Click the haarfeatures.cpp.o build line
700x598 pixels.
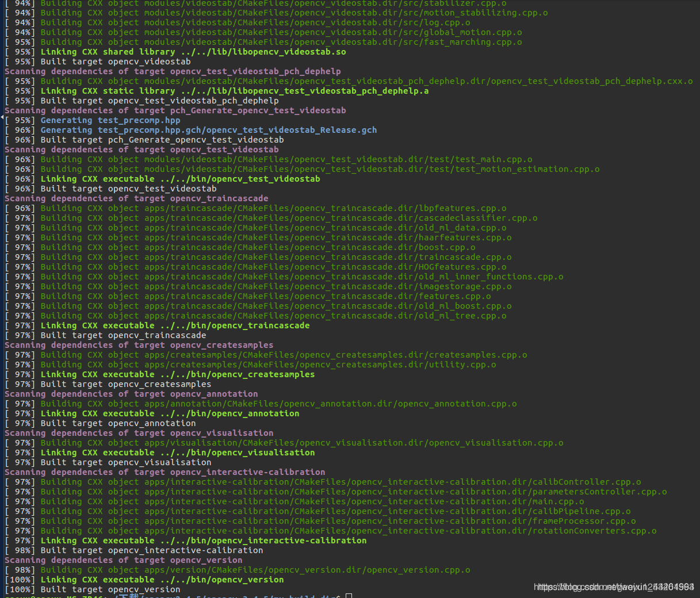click(x=258, y=237)
